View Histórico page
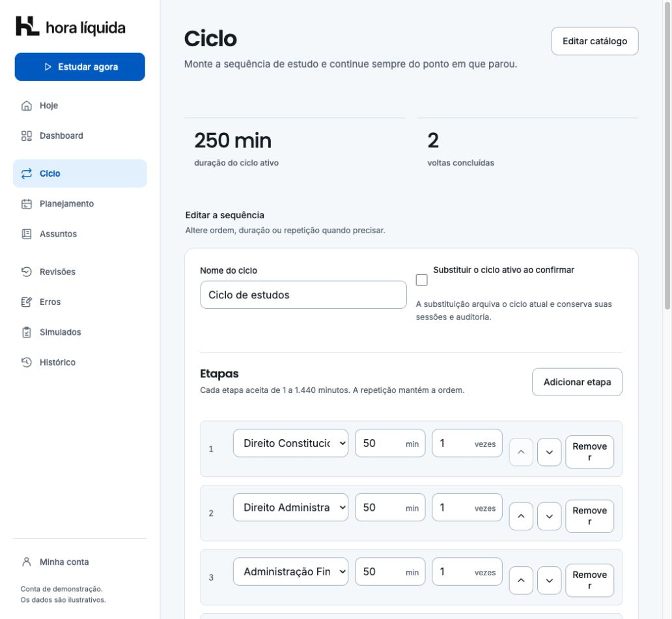Viewport: 672px width, 619px height. (x=79, y=362)
